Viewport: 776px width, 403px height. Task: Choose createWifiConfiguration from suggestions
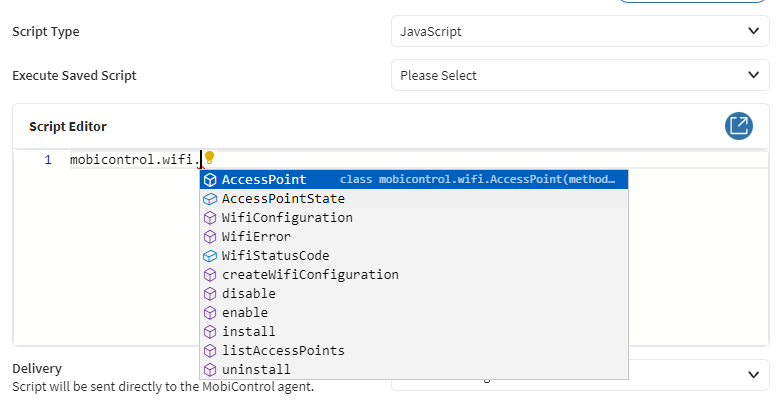click(310, 275)
